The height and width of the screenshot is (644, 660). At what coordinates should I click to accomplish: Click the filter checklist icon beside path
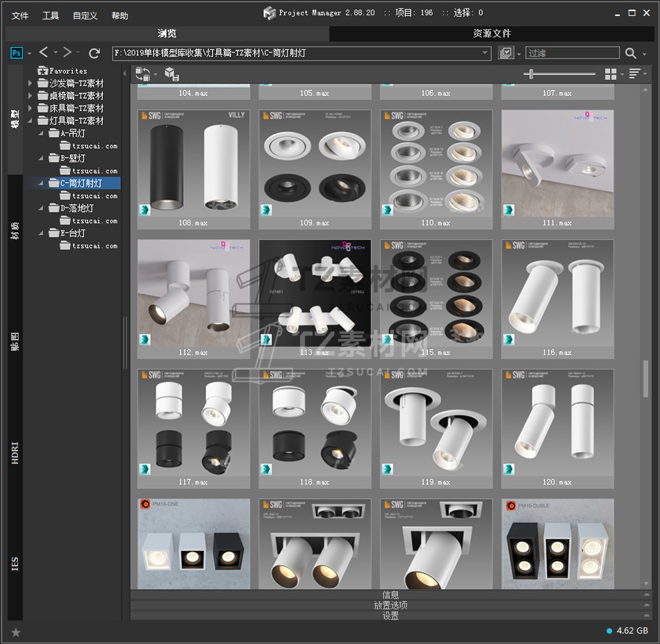506,53
